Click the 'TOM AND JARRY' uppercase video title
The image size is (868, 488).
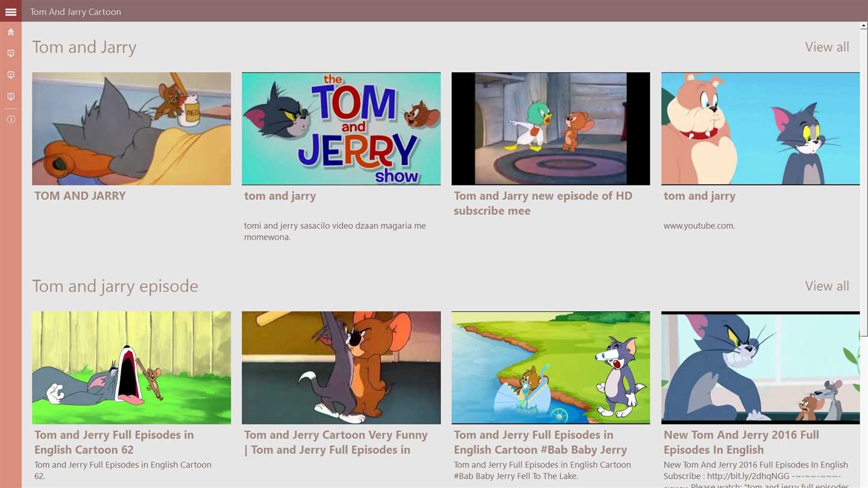(80, 196)
